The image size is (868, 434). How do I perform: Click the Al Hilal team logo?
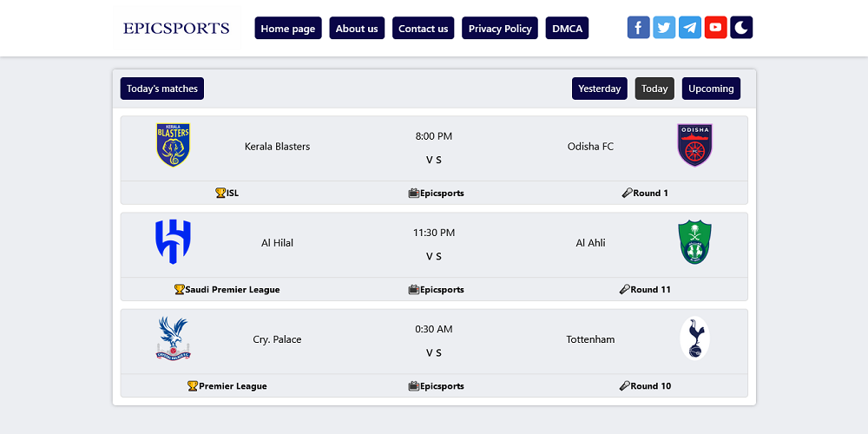(x=174, y=241)
